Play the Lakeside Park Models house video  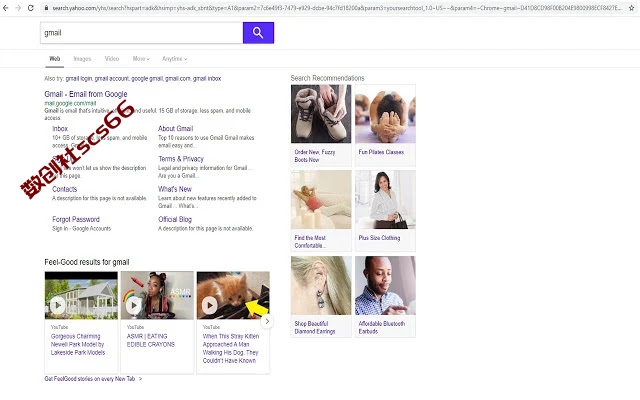click(x=58, y=305)
